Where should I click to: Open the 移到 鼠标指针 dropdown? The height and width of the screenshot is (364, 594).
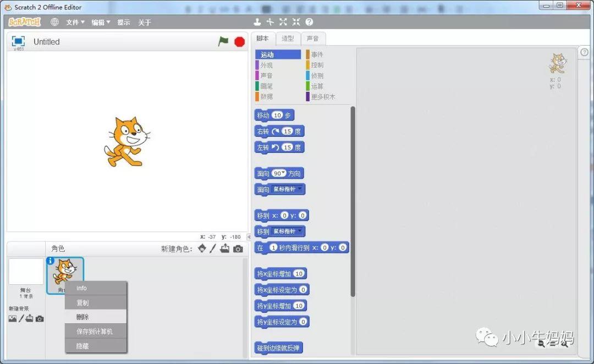(x=288, y=231)
